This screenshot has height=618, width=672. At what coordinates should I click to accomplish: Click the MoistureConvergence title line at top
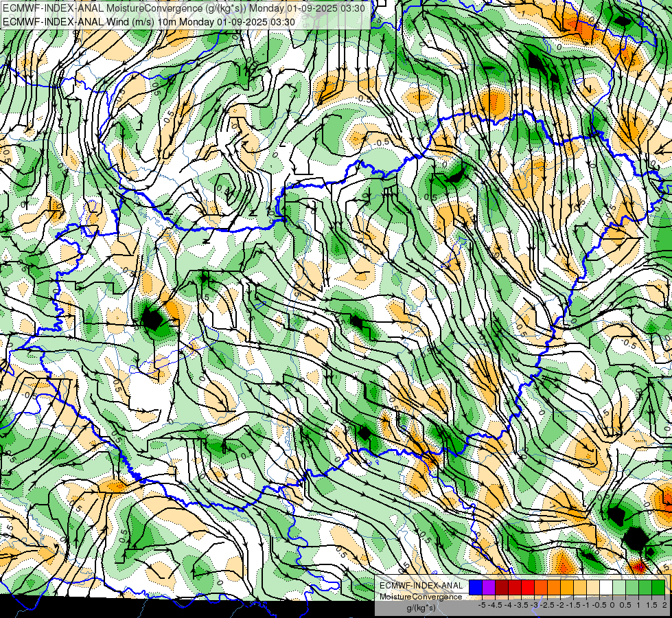184,8
